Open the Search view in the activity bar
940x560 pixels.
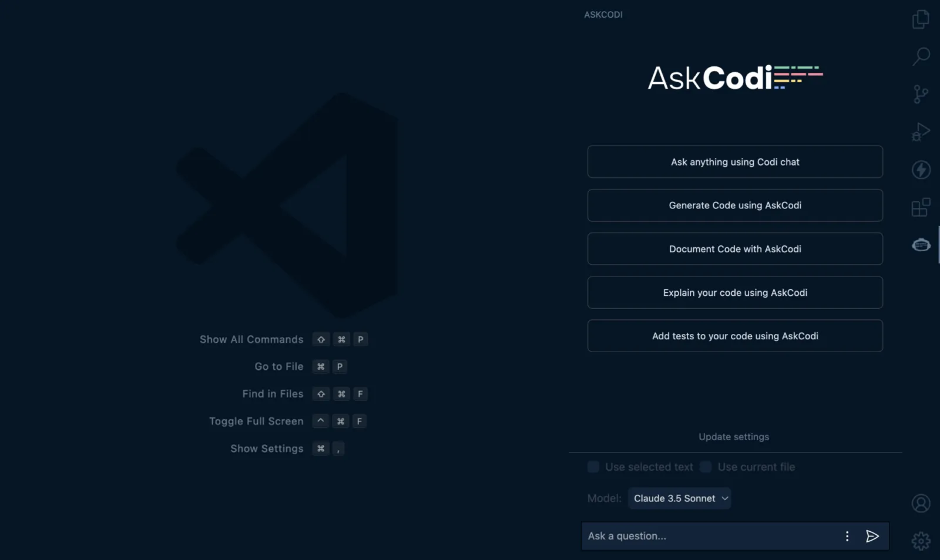[x=921, y=57]
